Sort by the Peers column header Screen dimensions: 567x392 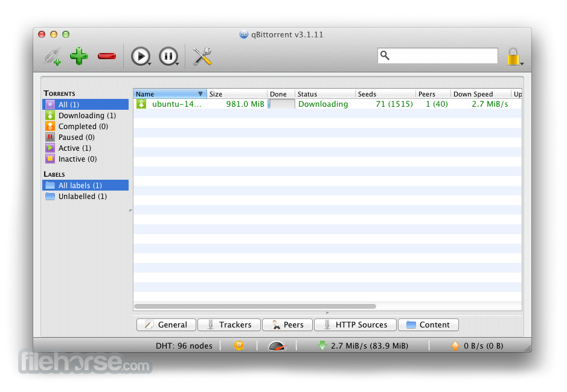point(433,94)
